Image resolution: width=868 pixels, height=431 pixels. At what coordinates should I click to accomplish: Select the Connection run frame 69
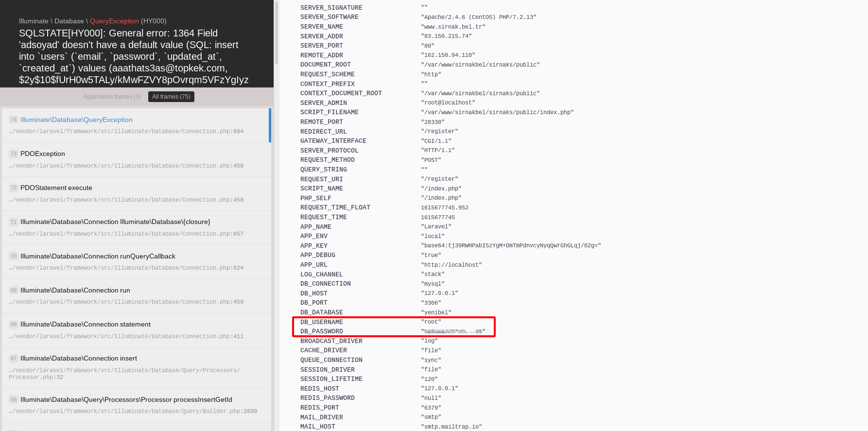tap(75, 291)
